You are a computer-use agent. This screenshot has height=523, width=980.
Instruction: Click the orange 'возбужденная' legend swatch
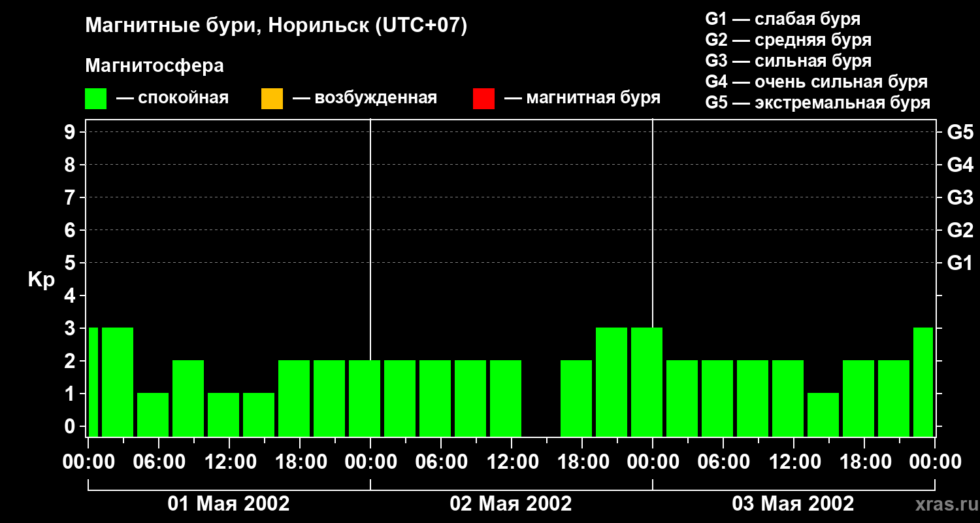(x=272, y=99)
